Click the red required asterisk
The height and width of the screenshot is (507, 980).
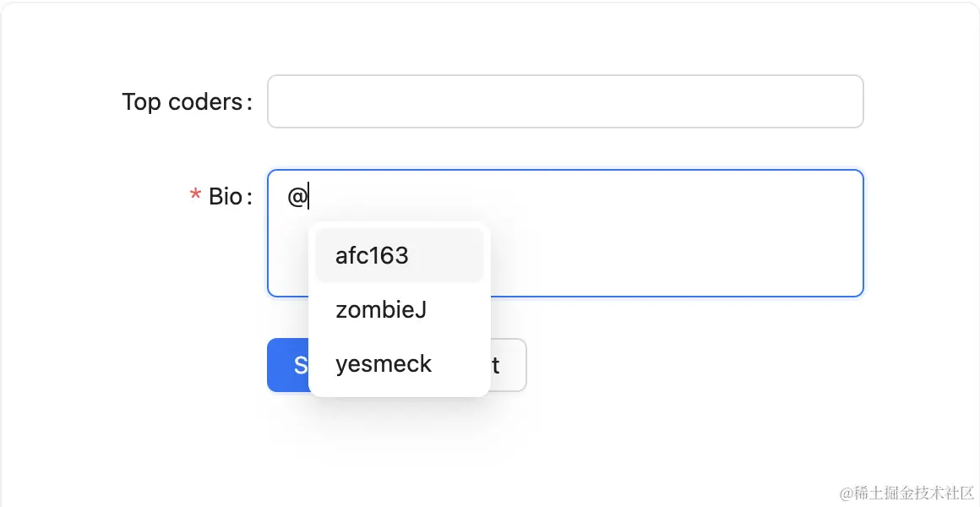tap(195, 197)
